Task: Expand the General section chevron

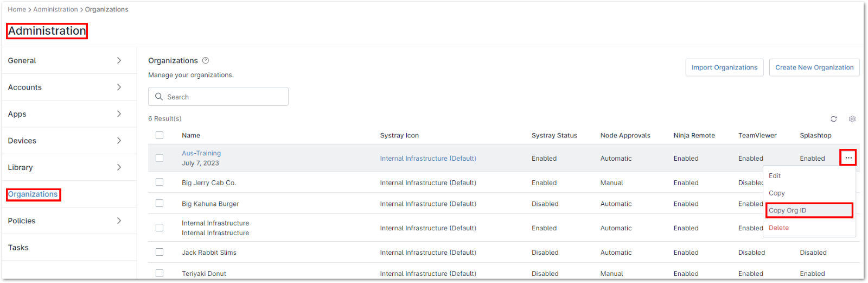Action: coord(119,60)
